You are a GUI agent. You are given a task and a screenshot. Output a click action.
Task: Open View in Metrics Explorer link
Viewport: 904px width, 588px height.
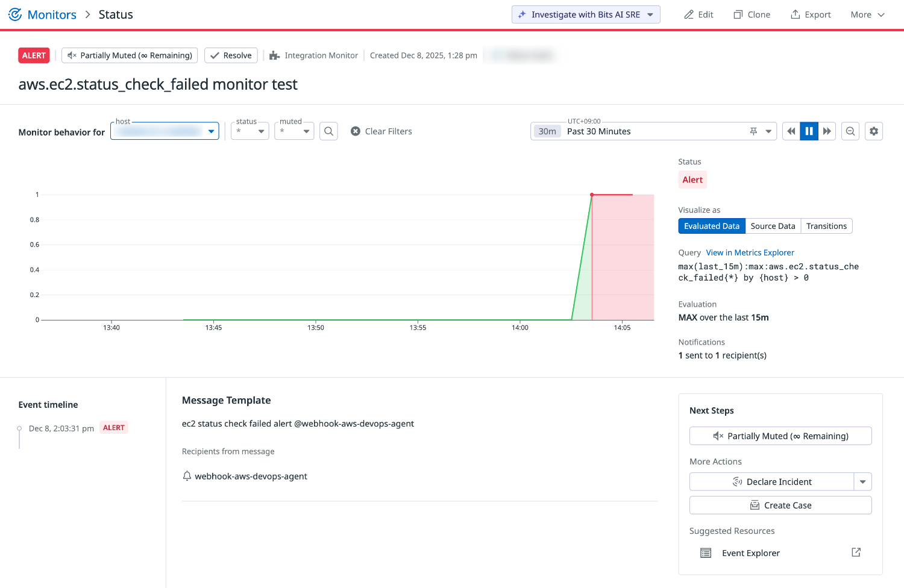[750, 252]
